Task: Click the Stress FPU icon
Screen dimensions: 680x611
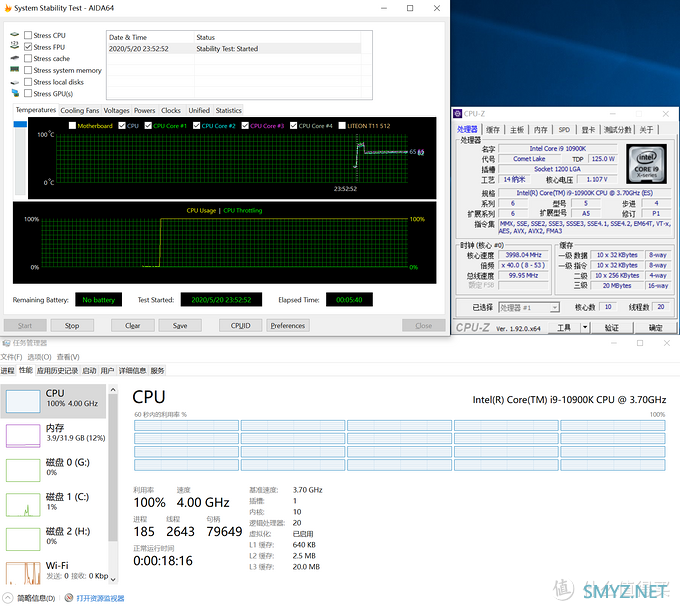Action: pyautogui.click(x=15, y=45)
